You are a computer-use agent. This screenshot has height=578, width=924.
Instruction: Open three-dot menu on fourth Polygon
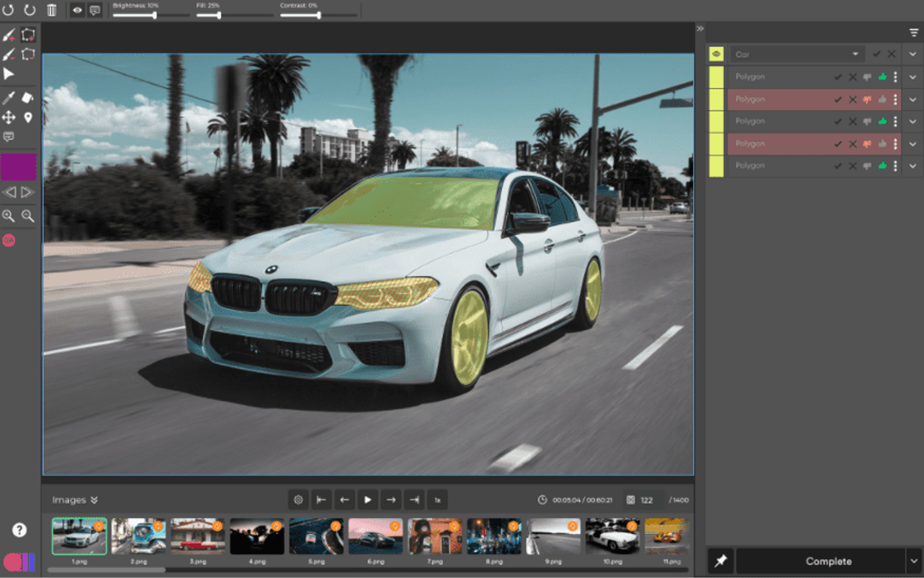point(896,144)
